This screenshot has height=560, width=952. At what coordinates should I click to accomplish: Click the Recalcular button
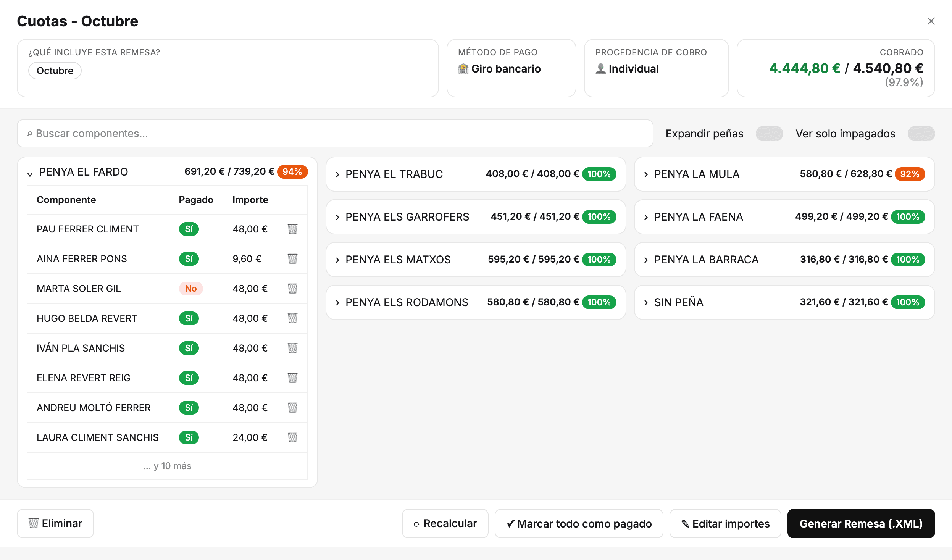(x=445, y=523)
